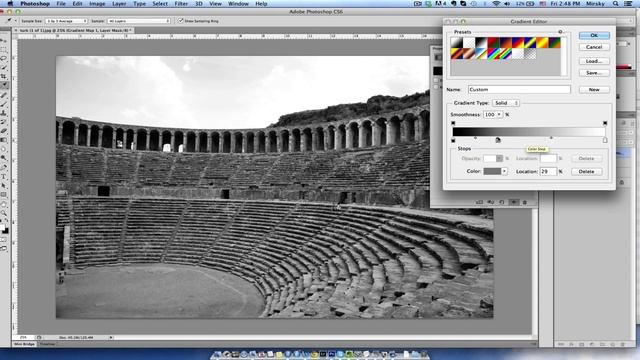Select the black color stop at gradient's left end
Screen dimensions: 640x360
coord(453,140)
